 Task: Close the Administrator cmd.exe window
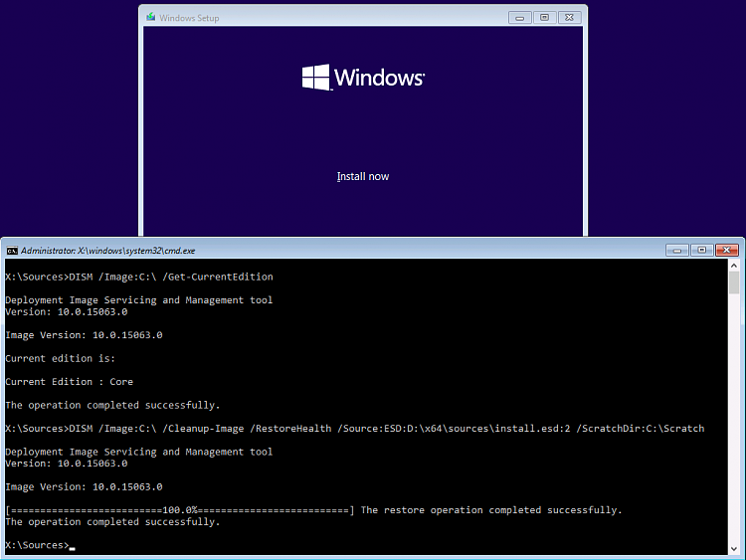click(x=726, y=250)
